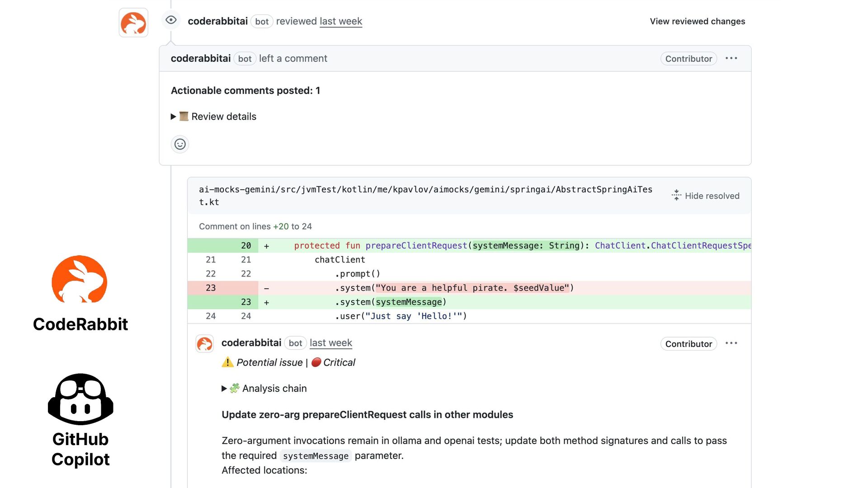This screenshot has width=868, height=488.
Task: Open the 'last week' inline comment timestamp
Action: 330,343
